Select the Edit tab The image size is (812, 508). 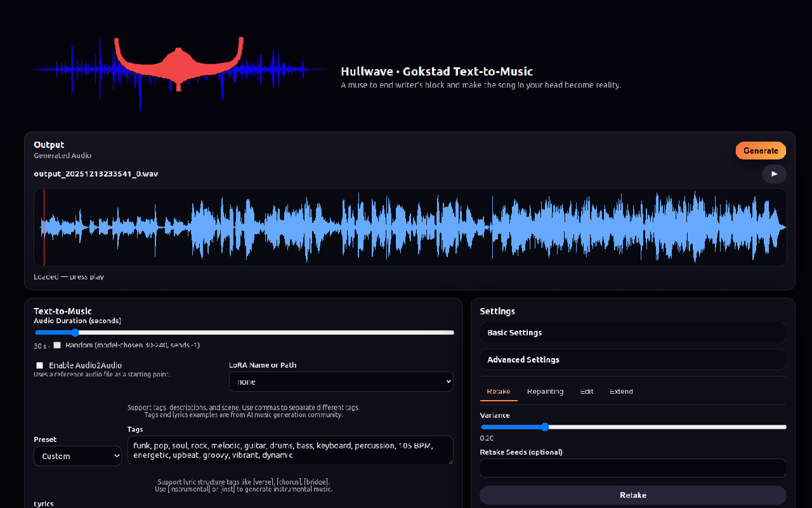point(586,391)
